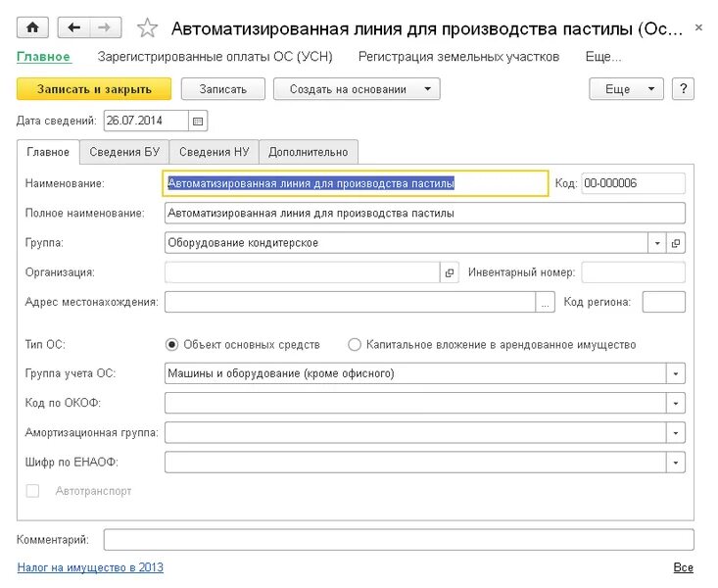Expand the Группа dropdown list

tap(657, 243)
